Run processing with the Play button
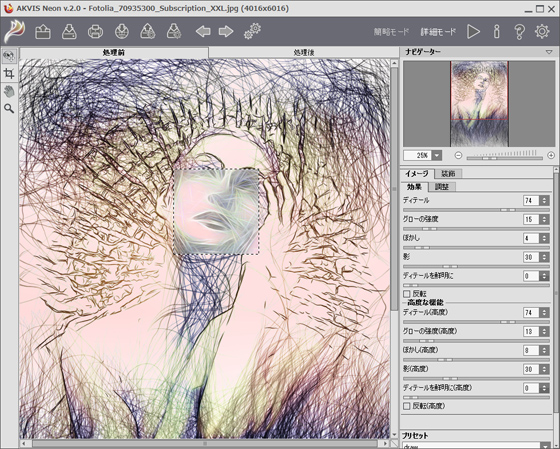The width and height of the screenshot is (560, 449). click(x=474, y=32)
